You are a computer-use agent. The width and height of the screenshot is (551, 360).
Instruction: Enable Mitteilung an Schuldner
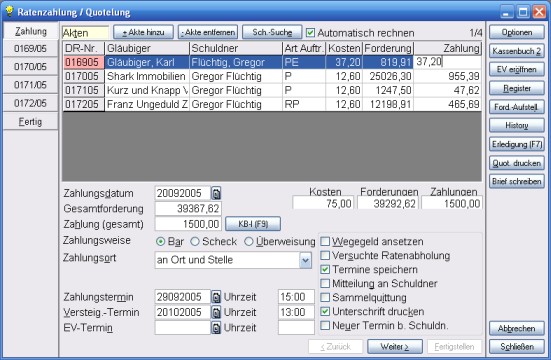point(325,283)
